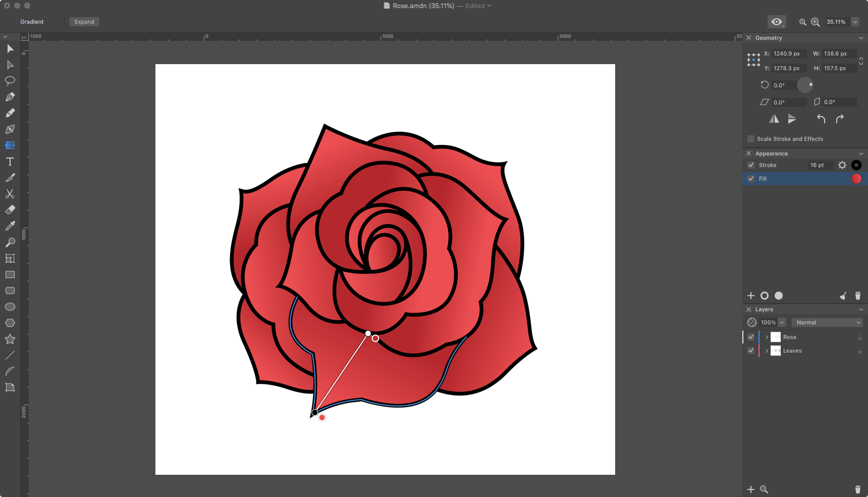Click the red Fill color swatch
Screen dimensions: 868x497
pyautogui.click(x=856, y=179)
